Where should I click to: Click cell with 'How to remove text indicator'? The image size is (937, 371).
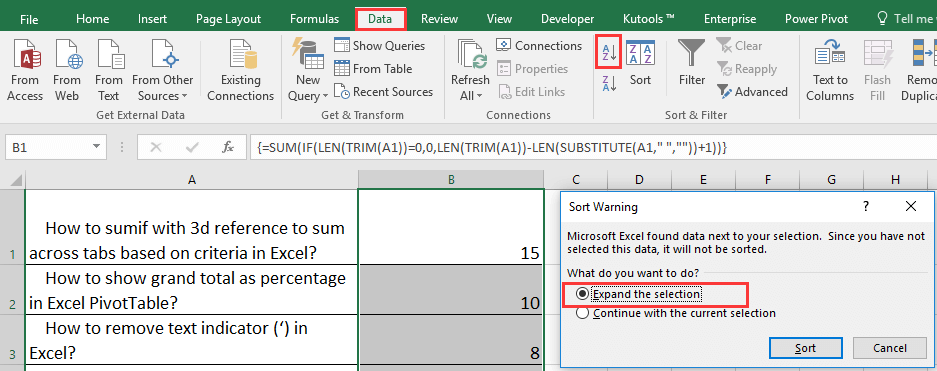[x=191, y=339]
